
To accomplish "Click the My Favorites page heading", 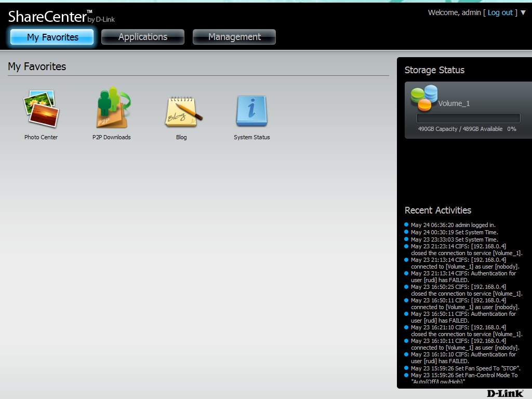I will pos(37,66).
